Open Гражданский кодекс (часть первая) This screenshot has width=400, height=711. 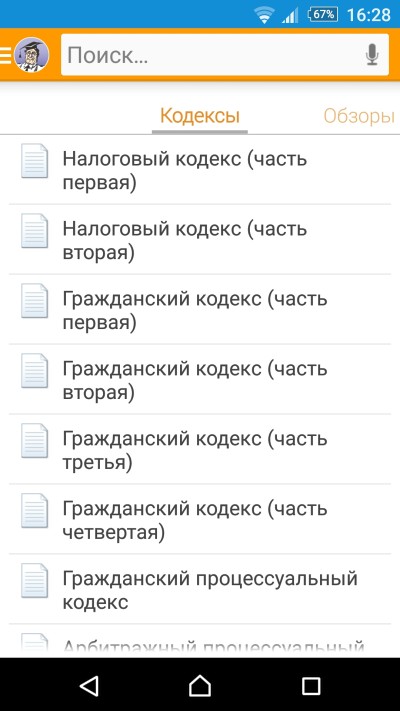(x=200, y=309)
